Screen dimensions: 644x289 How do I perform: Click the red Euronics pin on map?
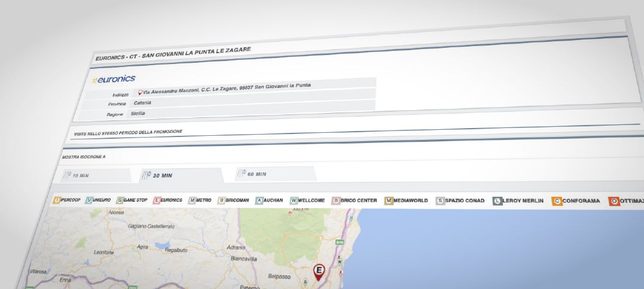(319, 272)
